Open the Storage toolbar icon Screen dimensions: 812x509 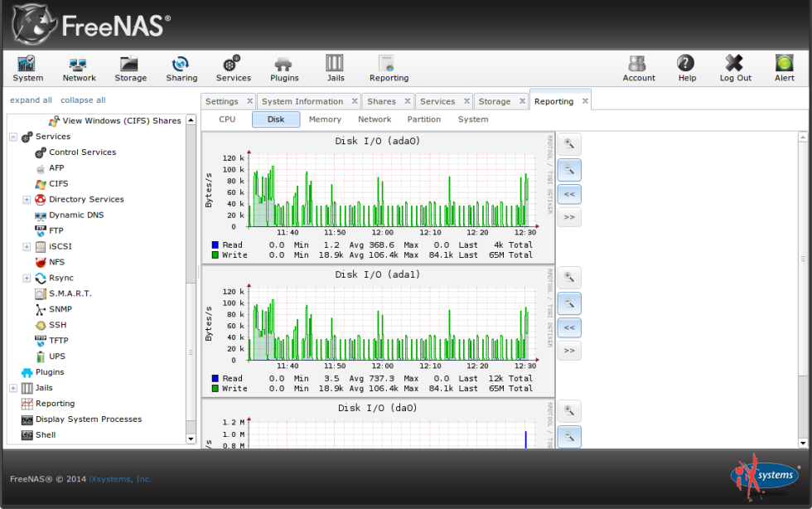[130, 68]
